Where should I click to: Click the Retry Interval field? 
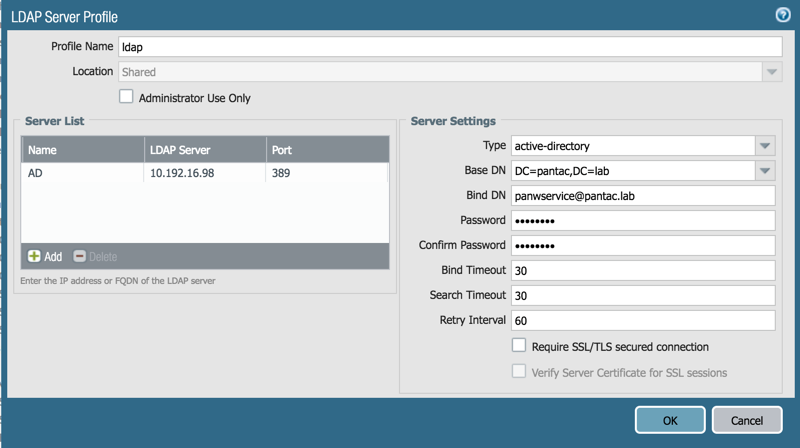[x=643, y=321]
